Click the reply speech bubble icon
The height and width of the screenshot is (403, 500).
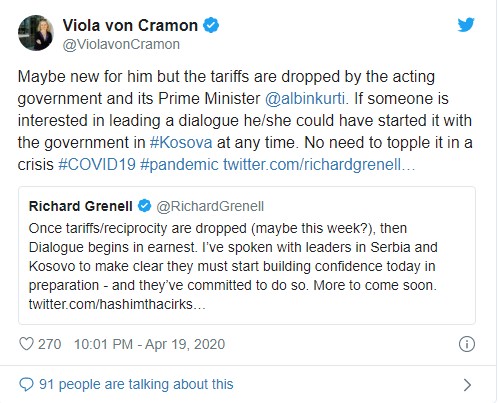coord(26,384)
